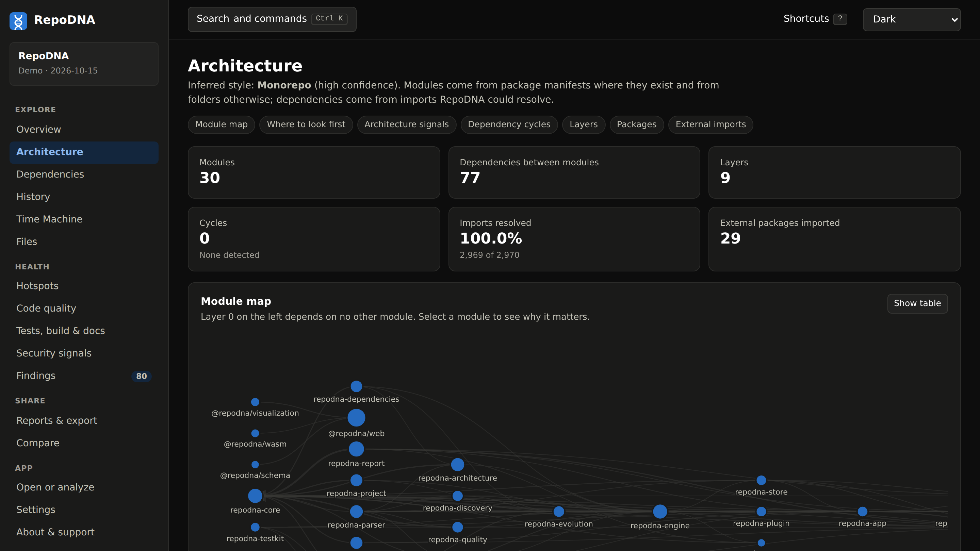The image size is (980, 551).
Task: Open the Compare page
Action: [x=84, y=443]
